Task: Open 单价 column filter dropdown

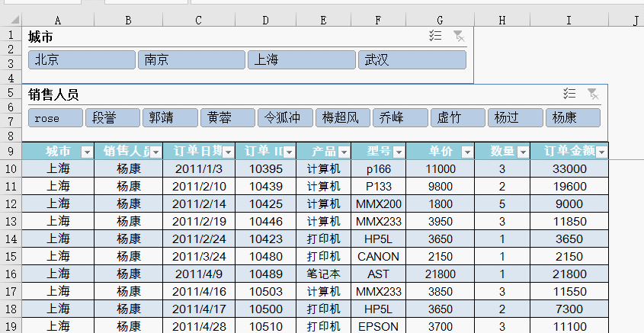Action: 467,152
